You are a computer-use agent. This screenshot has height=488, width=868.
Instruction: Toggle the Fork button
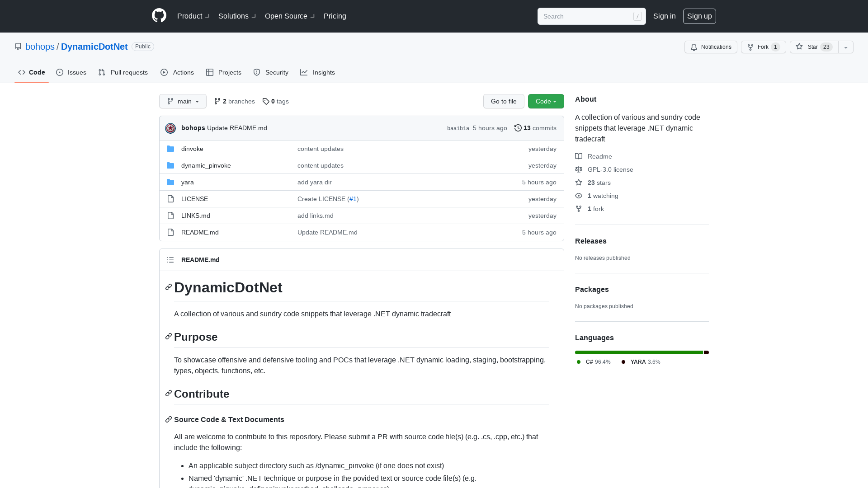coord(763,47)
